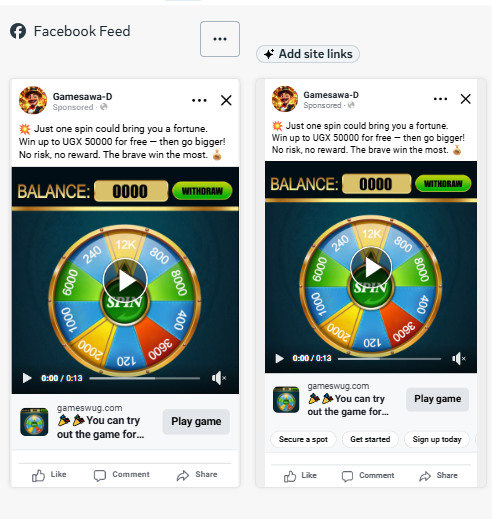
Task: Click the Add site links button
Action: pyautogui.click(x=308, y=54)
